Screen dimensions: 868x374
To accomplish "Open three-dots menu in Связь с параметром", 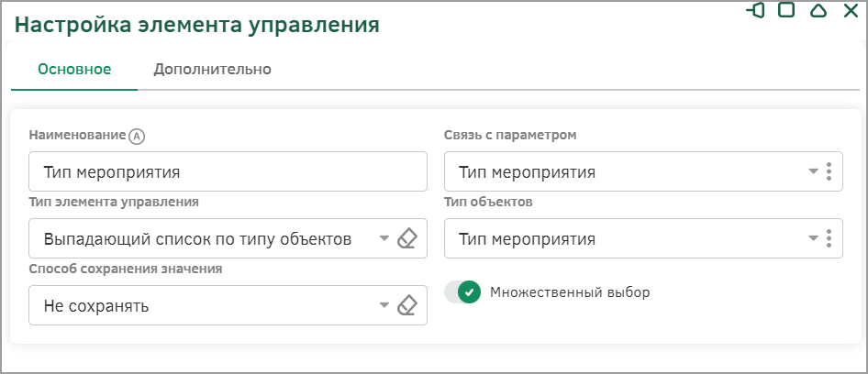I will click(829, 171).
